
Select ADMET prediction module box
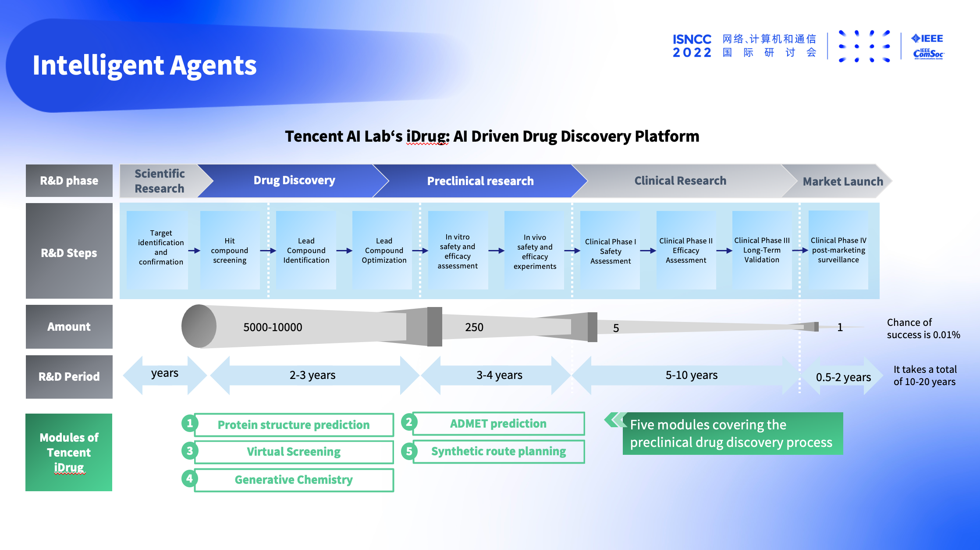(499, 423)
